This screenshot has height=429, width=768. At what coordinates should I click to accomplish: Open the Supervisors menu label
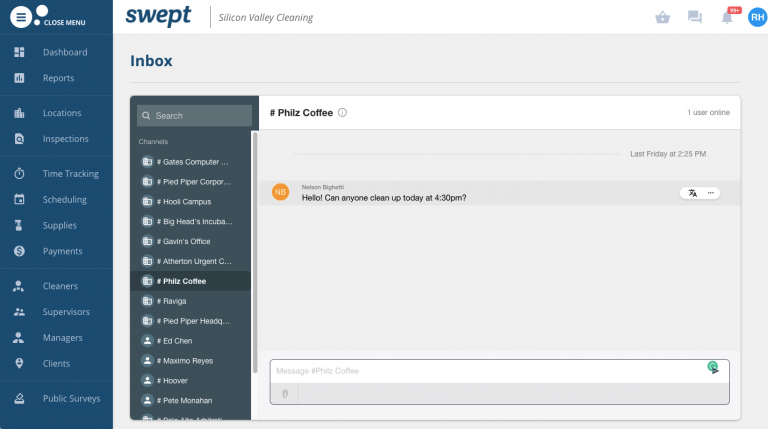click(x=66, y=312)
